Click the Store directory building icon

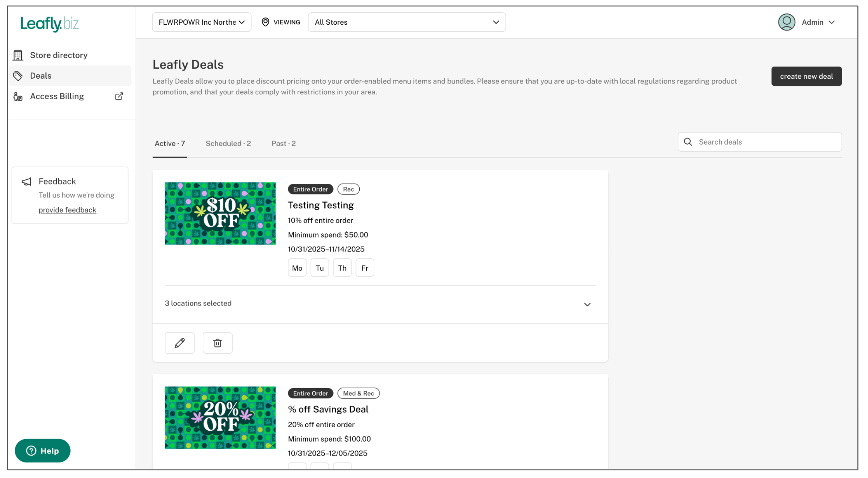click(18, 55)
